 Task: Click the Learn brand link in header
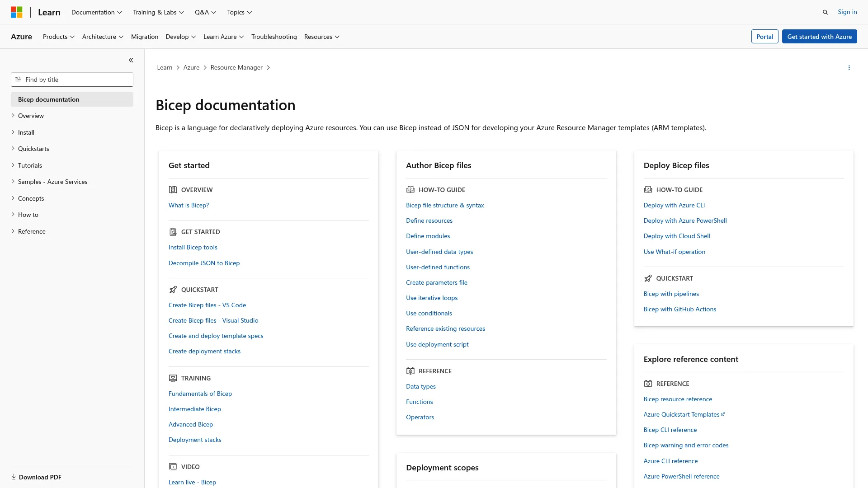[x=49, y=12]
